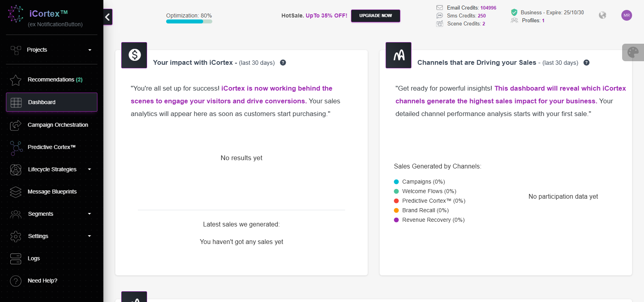644x302 pixels.
Task: Click the Logs server icon
Action: pos(16,259)
